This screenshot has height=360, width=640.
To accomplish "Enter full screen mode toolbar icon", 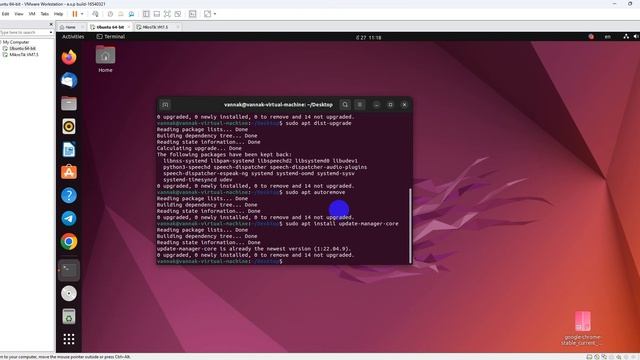I will click(x=167, y=14).
